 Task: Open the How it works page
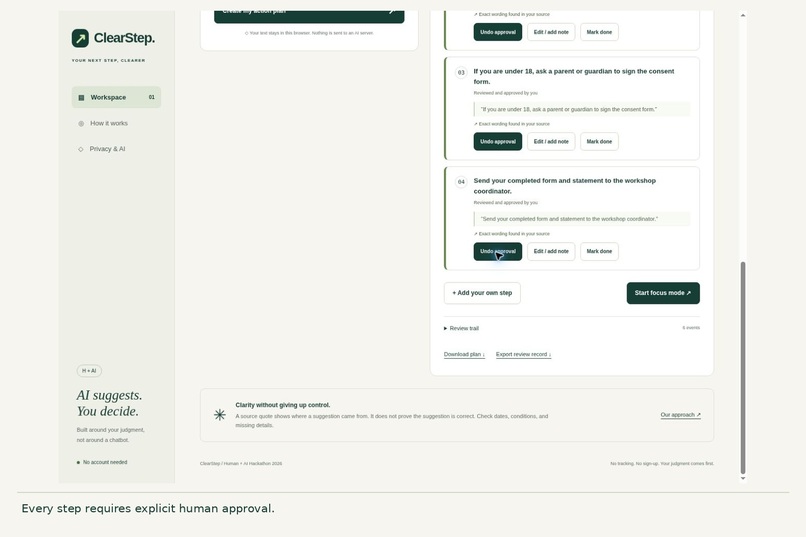click(x=116, y=123)
